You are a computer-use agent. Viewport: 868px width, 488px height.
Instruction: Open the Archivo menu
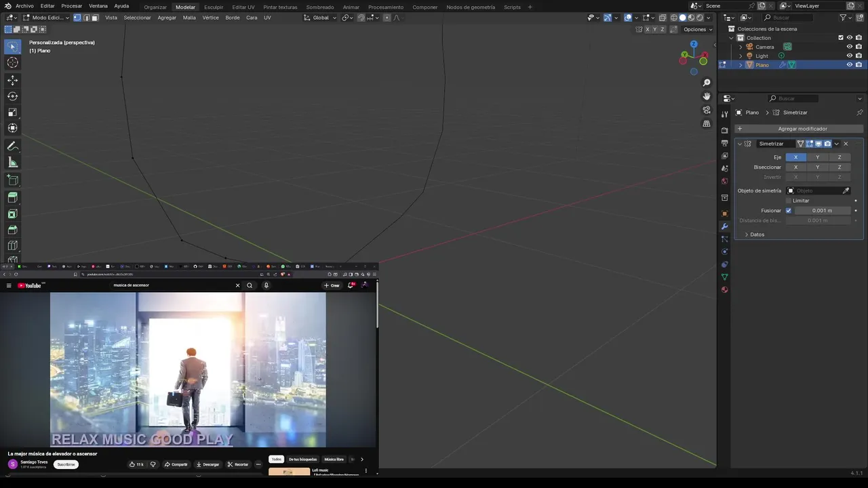click(x=24, y=6)
